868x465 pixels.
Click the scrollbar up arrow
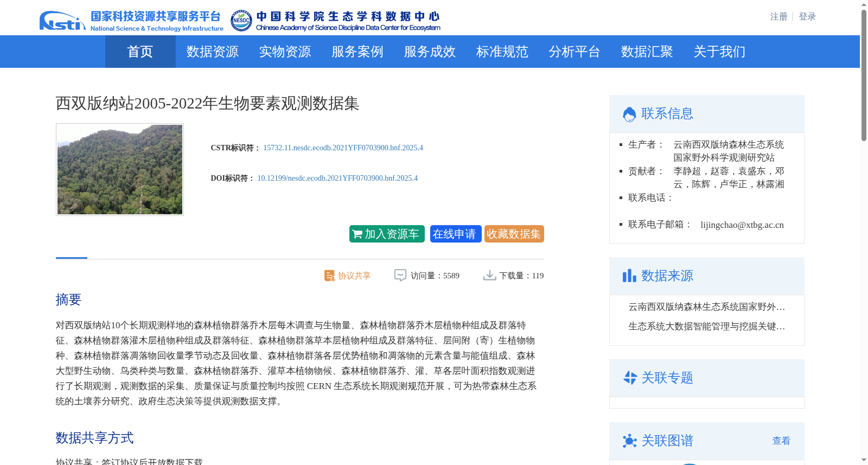click(x=864, y=4)
